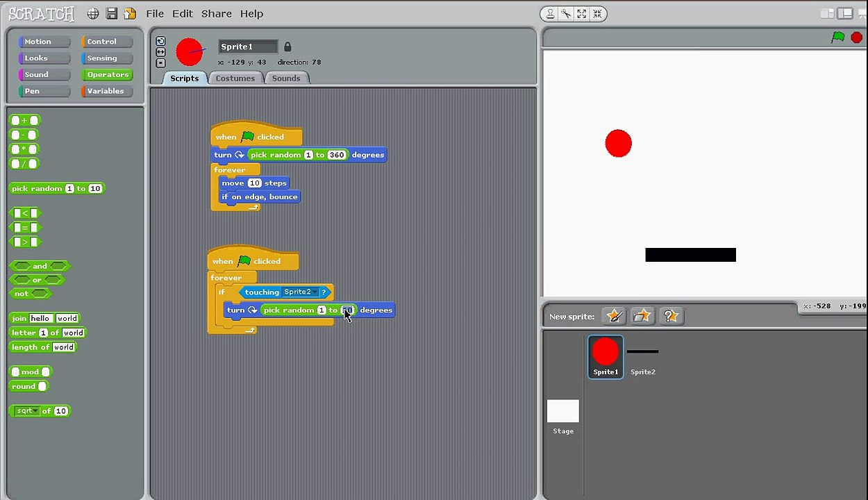Click the less-than operator block

coord(26,213)
